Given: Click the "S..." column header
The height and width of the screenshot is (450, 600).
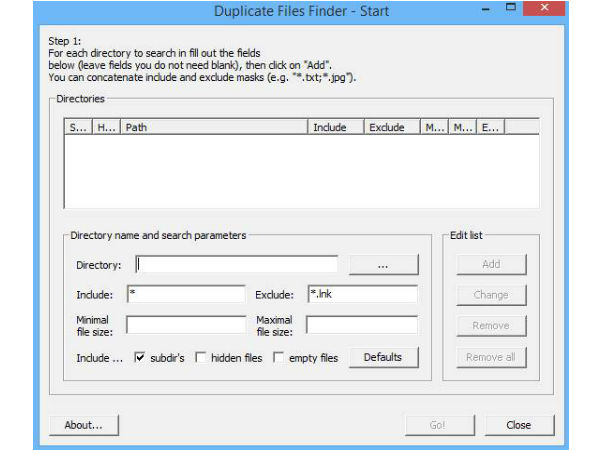Looking at the screenshot, I should click(78, 128).
